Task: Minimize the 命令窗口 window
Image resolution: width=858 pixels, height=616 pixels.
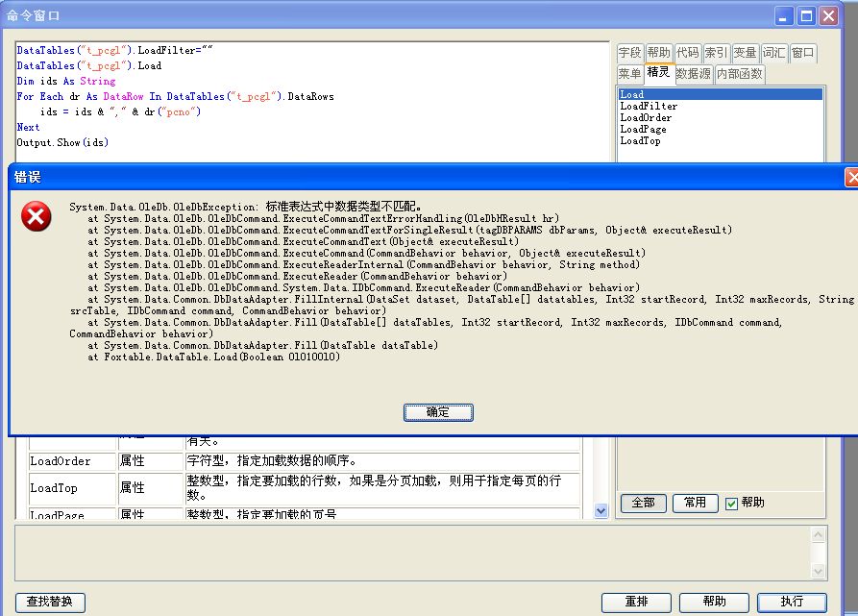Action: [x=785, y=15]
